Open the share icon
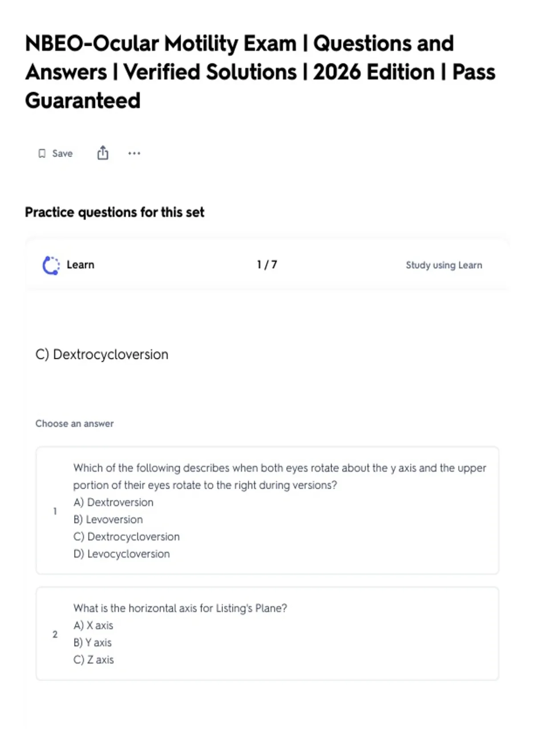The height and width of the screenshot is (756, 534). 103,153
